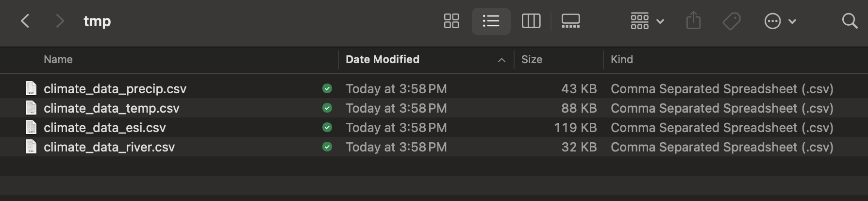Click the tmp folder title
This screenshot has height=201, width=868.
(97, 21)
